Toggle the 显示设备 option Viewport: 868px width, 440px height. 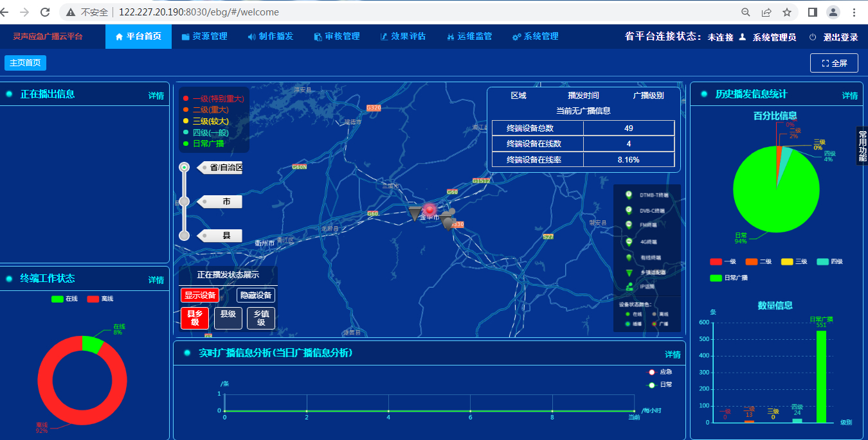(199, 295)
